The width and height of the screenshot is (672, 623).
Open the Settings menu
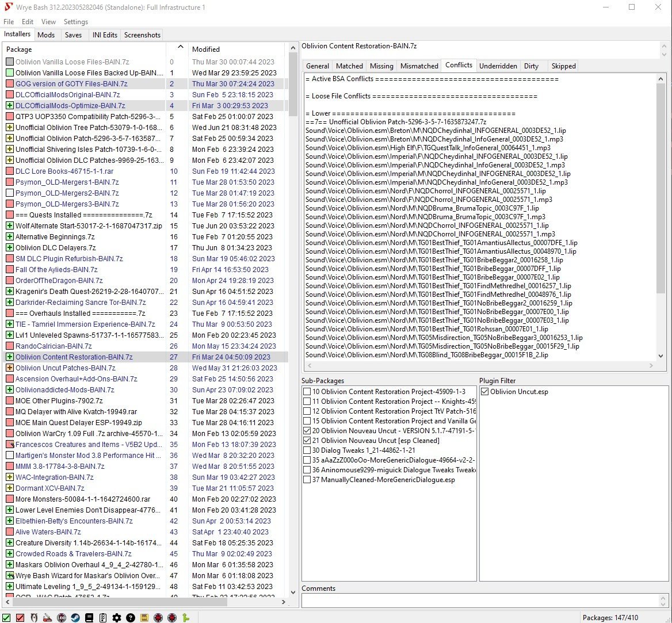(x=76, y=22)
